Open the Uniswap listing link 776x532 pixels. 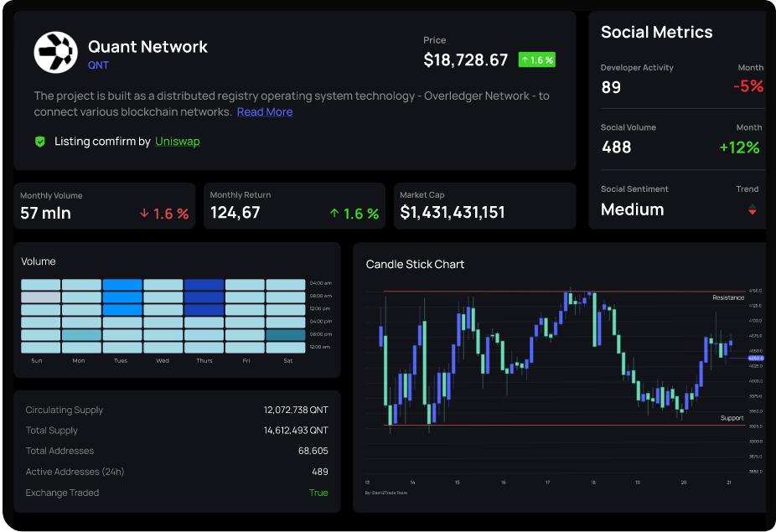click(177, 142)
